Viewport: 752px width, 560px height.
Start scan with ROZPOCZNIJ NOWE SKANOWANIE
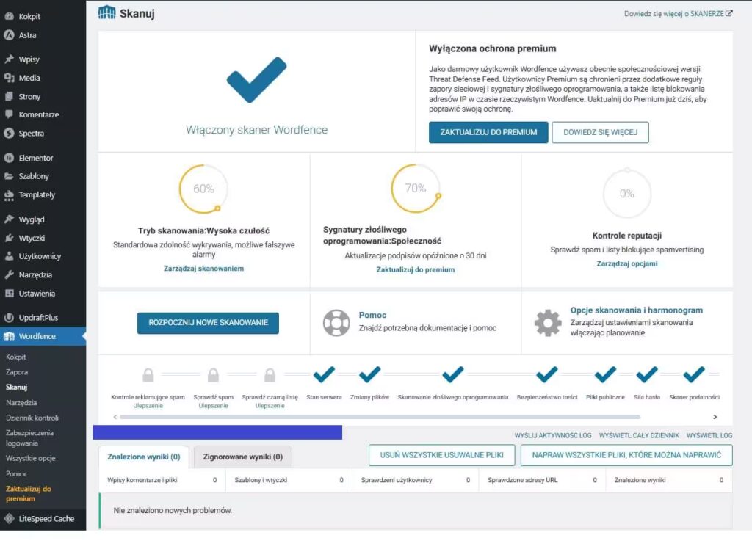point(208,323)
